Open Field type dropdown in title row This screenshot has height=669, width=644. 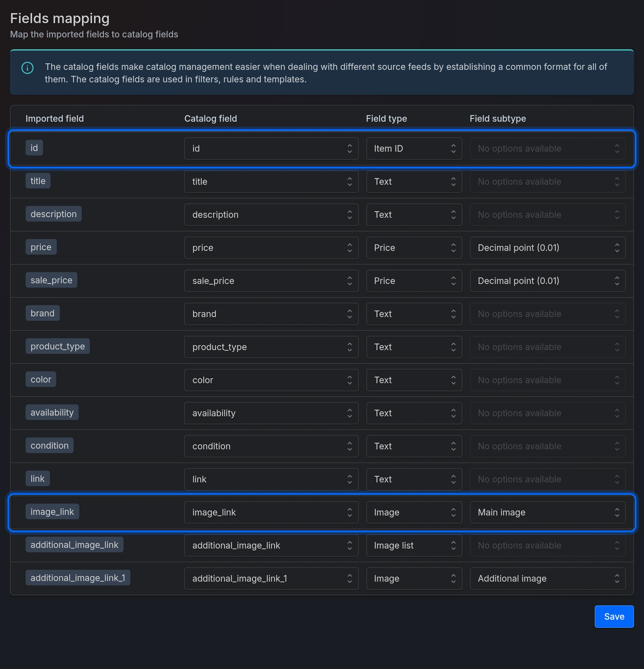[414, 182]
